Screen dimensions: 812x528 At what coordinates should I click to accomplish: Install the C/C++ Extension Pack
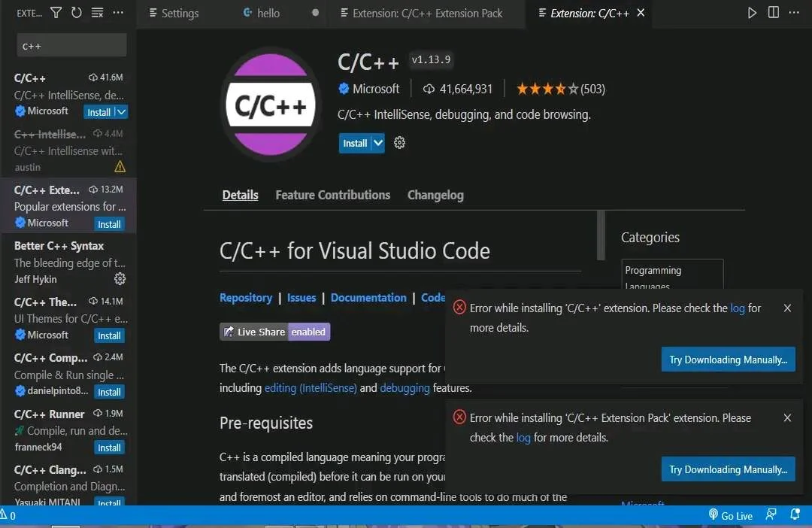[109, 224]
